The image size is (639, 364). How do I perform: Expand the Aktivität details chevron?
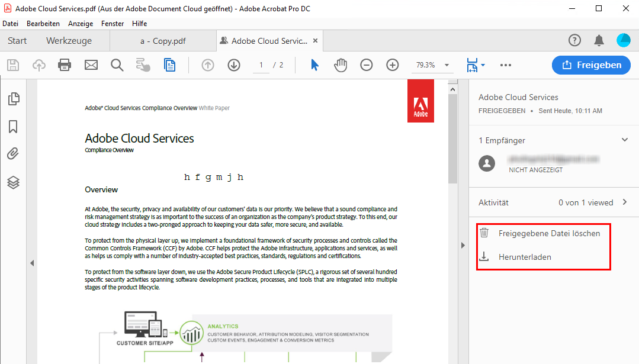click(x=625, y=202)
